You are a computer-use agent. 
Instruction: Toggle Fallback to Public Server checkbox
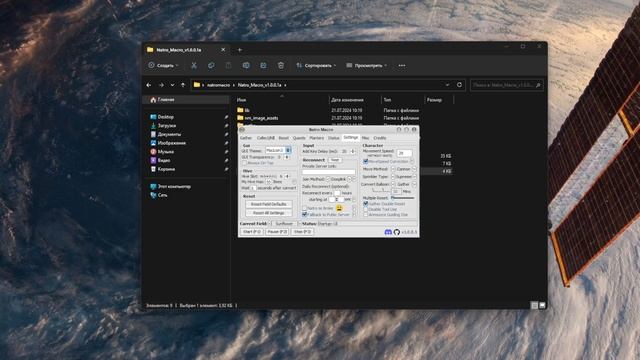[x=304, y=214]
